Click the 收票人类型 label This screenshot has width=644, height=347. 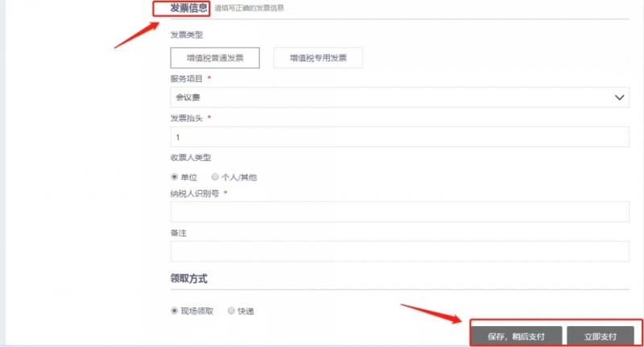pyautogui.click(x=190, y=157)
